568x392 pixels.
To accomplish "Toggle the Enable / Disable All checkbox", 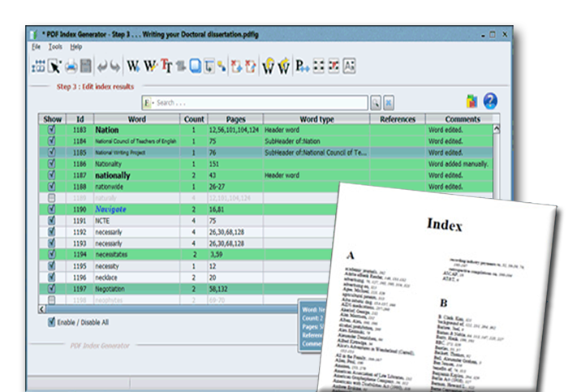I will point(52,322).
